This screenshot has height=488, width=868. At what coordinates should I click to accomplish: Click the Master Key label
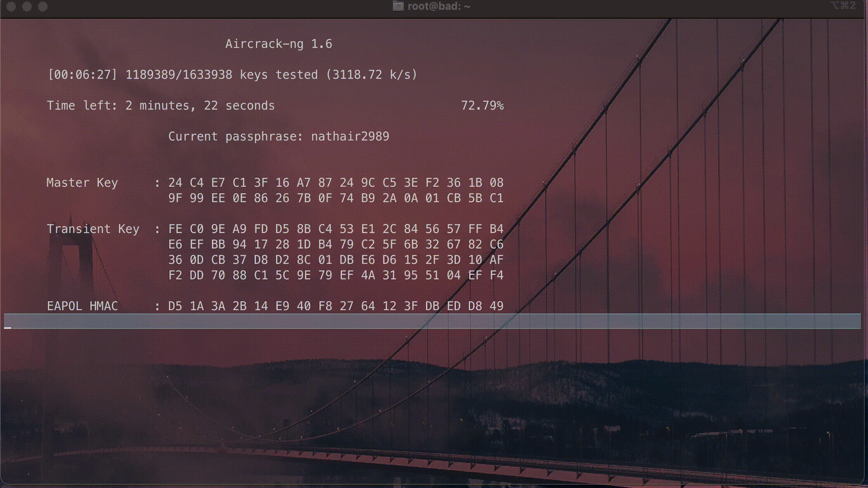[82, 183]
